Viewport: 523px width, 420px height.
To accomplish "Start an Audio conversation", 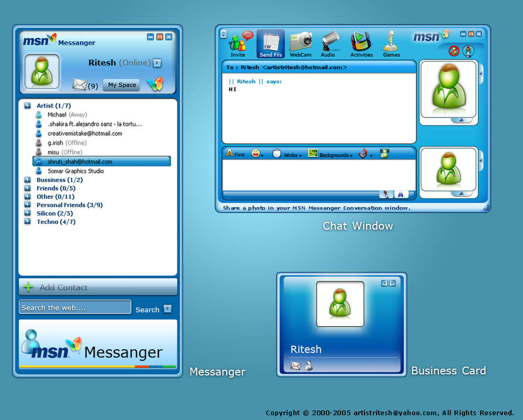I will click(329, 44).
